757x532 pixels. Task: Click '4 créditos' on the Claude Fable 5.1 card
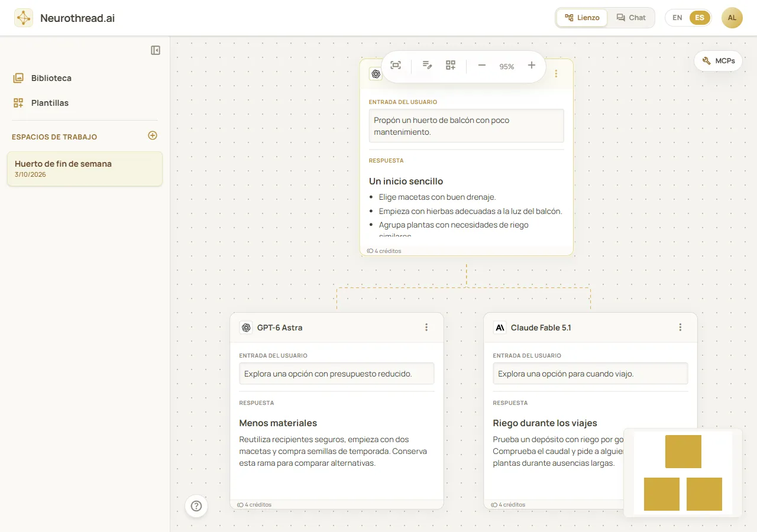(x=508, y=505)
